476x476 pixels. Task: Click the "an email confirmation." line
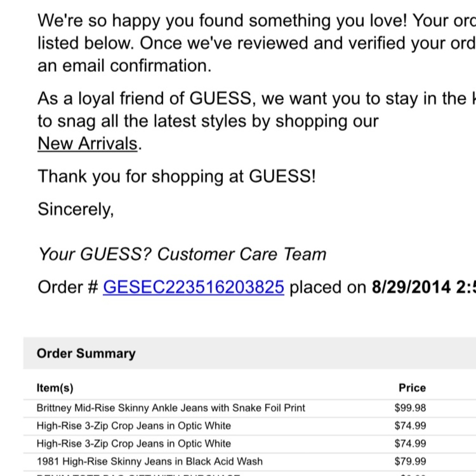click(124, 66)
